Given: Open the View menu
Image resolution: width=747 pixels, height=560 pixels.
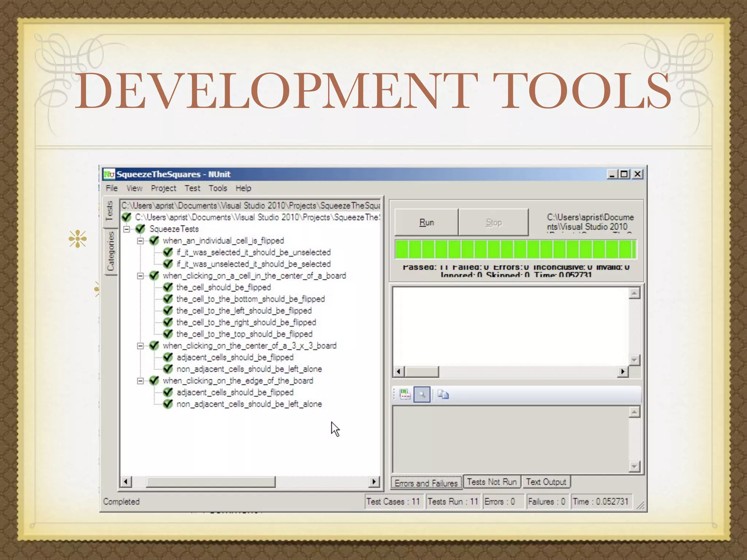Looking at the screenshot, I should point(134,188).
